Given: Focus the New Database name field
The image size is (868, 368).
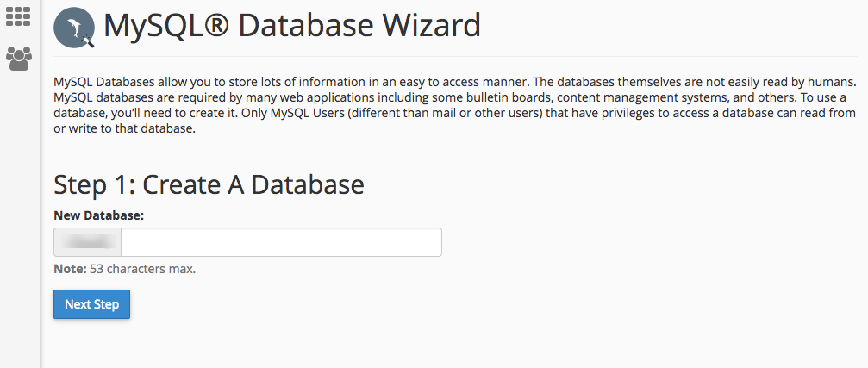Looking at the screenshot, I should point(281,242).
